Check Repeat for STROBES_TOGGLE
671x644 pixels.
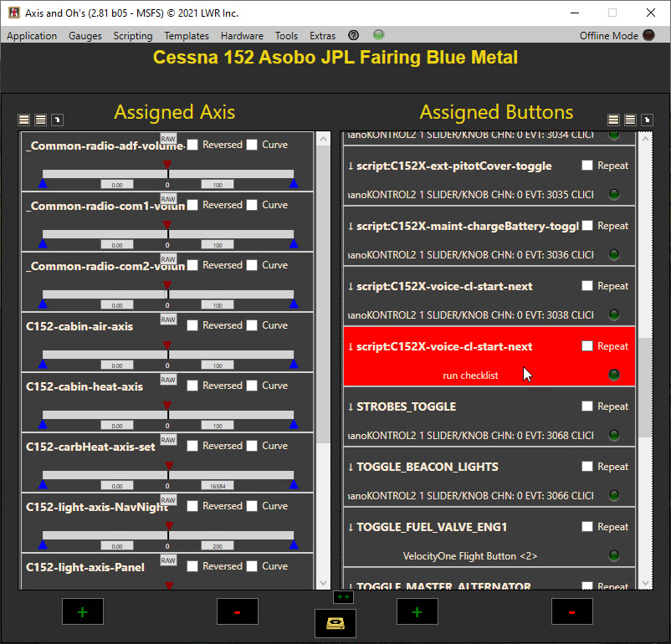(587, 406)
